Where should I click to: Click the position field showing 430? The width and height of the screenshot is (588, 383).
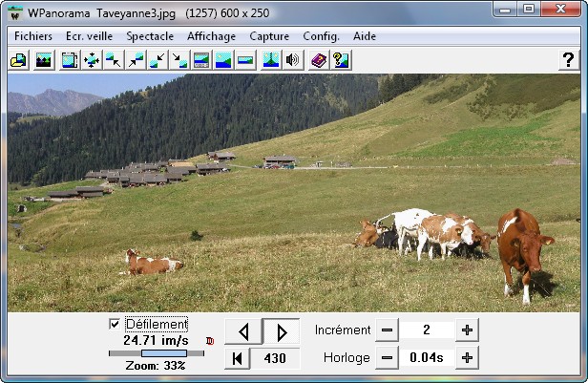tap(275, 358)
